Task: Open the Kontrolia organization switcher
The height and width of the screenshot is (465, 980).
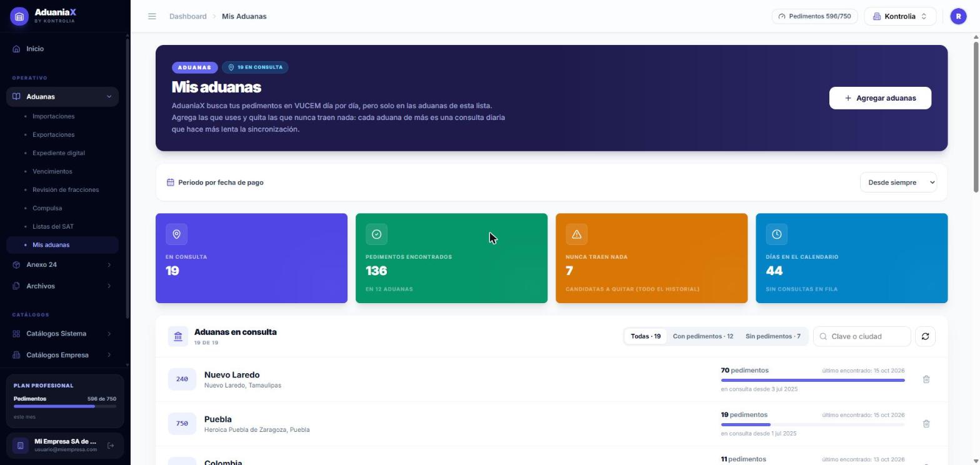Action: [x=900, y=16]
